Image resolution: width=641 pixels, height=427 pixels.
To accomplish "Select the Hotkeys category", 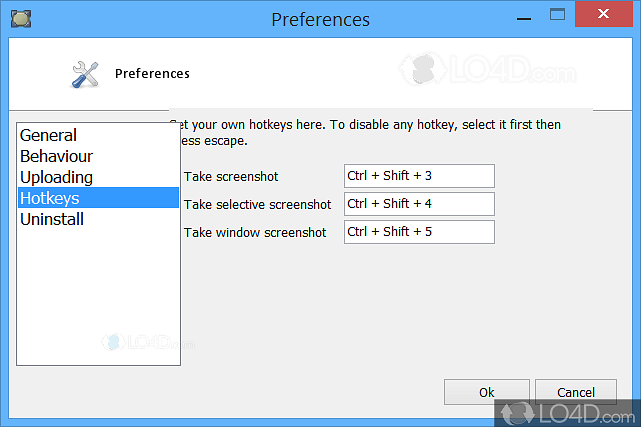I will coord(98,198).
